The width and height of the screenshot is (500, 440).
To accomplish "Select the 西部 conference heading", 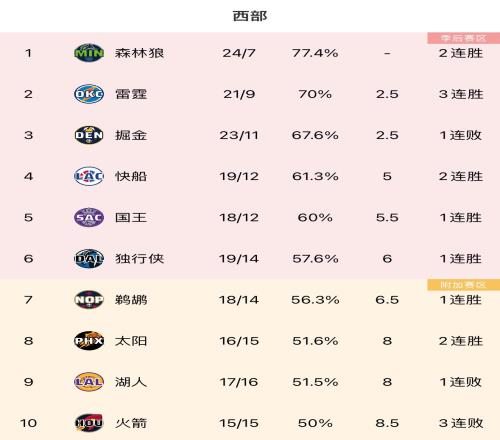I will tap(250, 16).
